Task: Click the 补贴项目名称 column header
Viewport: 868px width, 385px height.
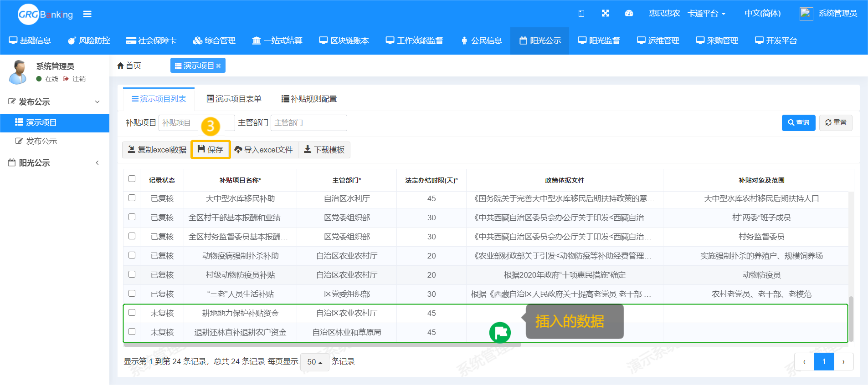Action: click(240, 180)
